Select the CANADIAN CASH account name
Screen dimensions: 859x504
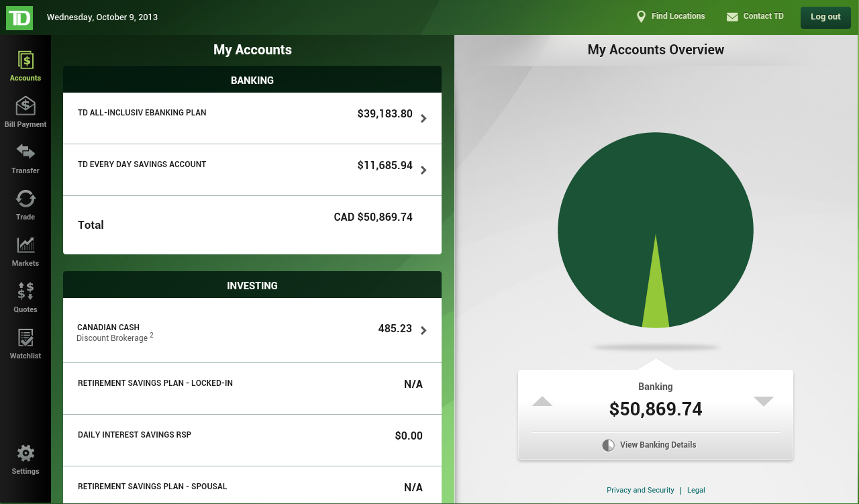click(x=109, y=327)
